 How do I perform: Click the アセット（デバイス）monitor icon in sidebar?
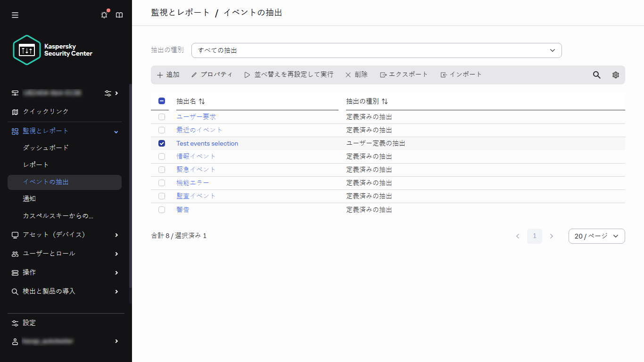click(x=15, y=234)
